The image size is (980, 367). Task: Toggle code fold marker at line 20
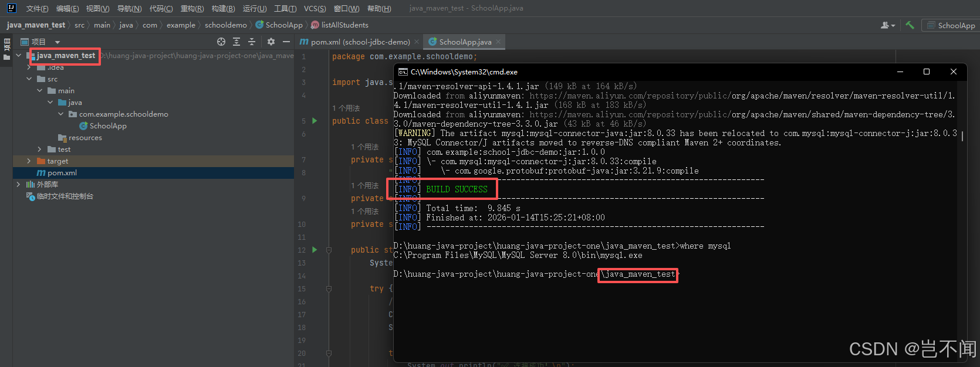click(x=329, y=353)
